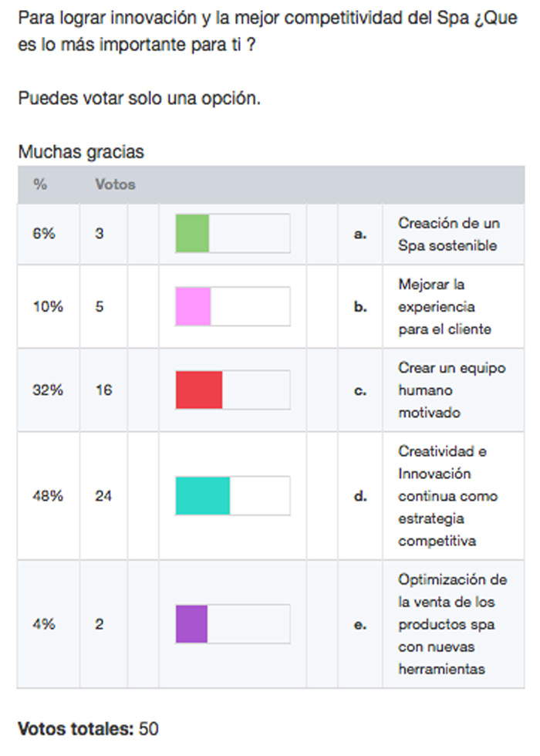Click the '%' column header
This screenshot has width=540, height=756.
pos(40,184)
